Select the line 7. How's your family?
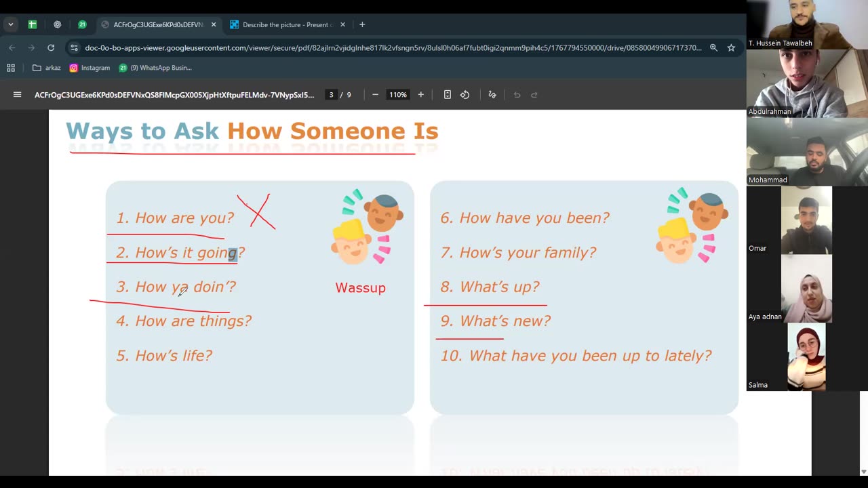The width and height of the screenshot is (868, 488). (518, 253)
